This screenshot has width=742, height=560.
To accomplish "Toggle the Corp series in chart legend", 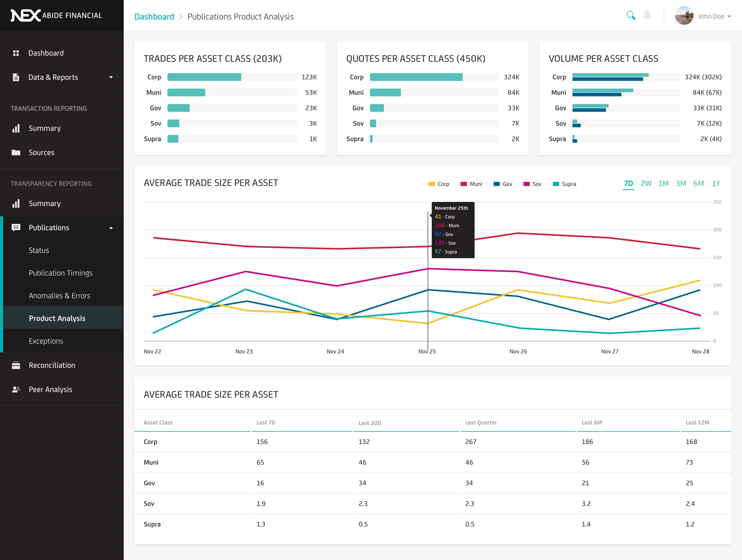I will (x=439, y=184).
